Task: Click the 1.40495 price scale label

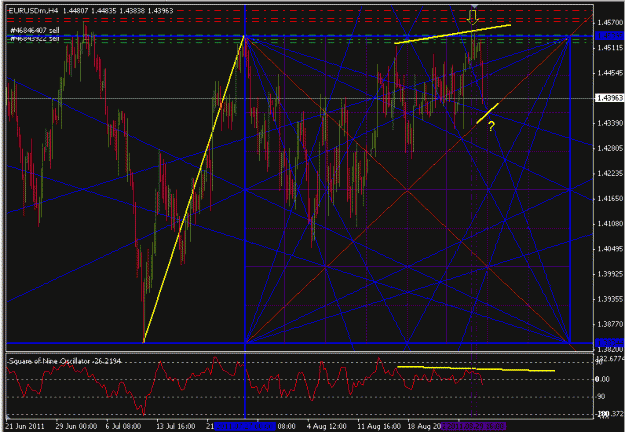Action: pos(610,249)
